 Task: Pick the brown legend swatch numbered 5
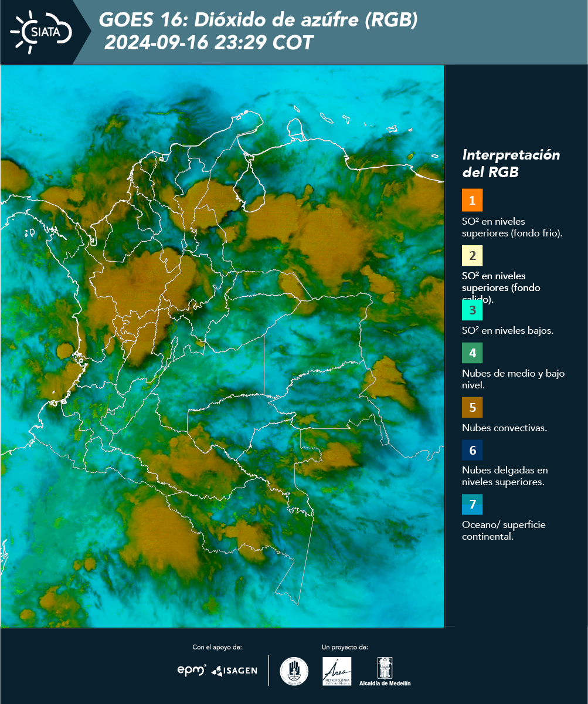click(x=472, y=407)
